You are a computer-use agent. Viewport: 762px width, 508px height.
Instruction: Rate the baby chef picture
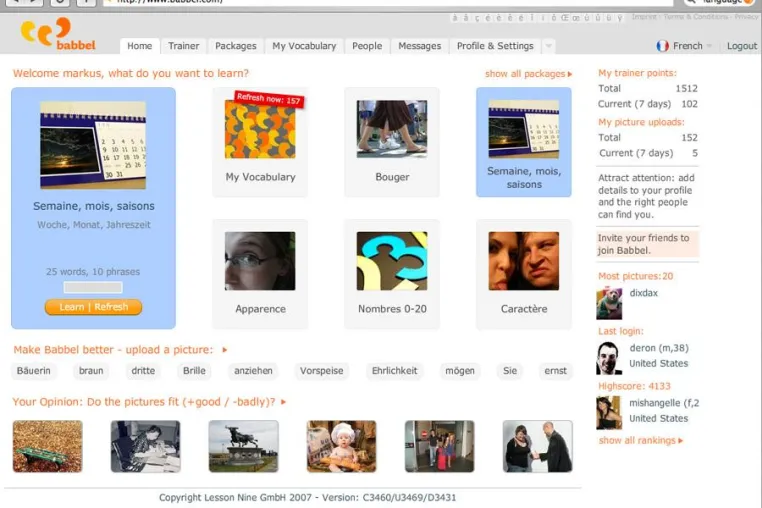click(x=342, y=446)
